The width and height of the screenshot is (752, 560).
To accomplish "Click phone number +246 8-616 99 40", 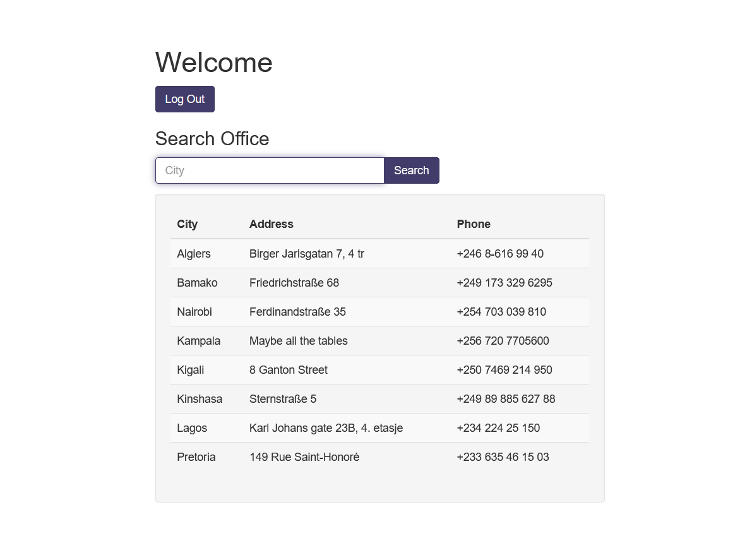I will (500, 254).
